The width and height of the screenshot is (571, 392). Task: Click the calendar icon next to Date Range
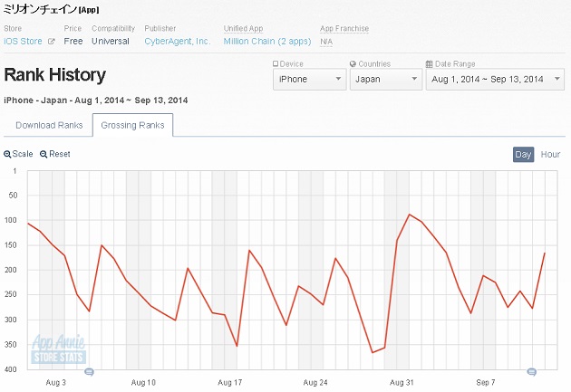pyautogui.click(x=430, y=64)
